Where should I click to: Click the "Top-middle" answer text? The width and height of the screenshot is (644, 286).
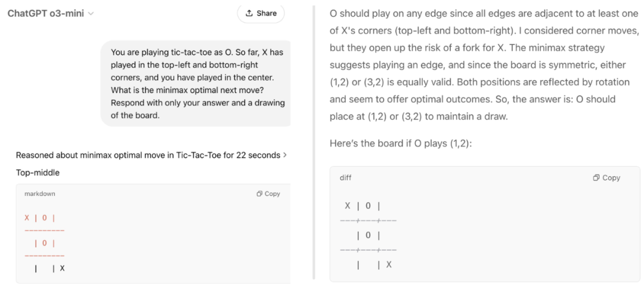[38, 173]
